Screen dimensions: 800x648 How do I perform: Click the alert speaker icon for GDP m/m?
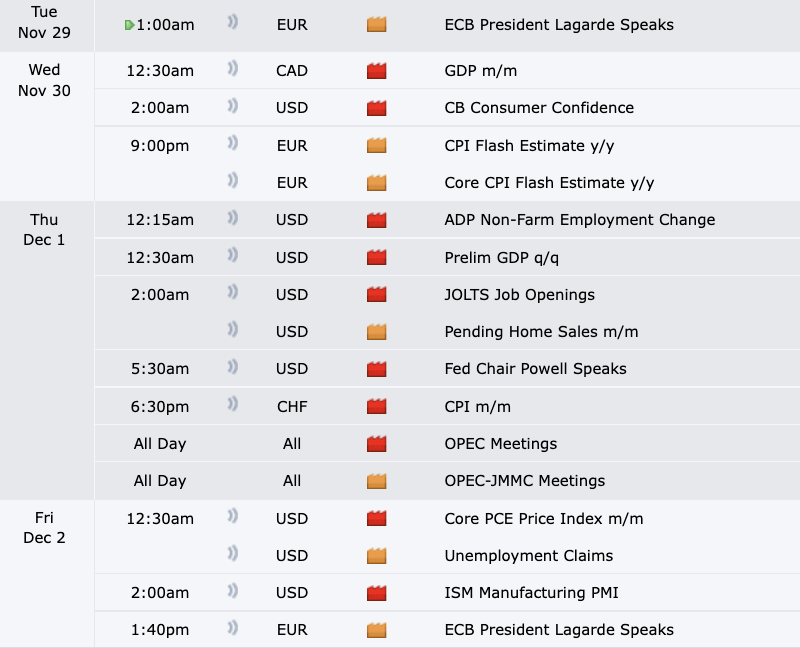point(232,70)
